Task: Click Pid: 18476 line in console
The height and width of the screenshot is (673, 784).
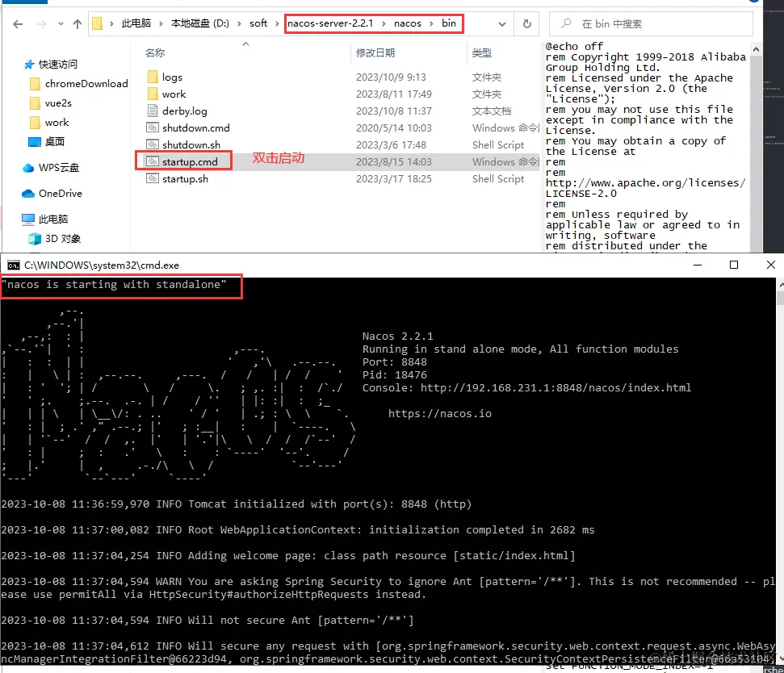Action: [x=395, y=375]
